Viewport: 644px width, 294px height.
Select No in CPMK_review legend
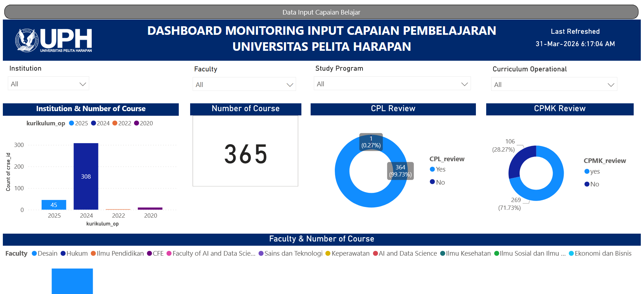point(592,184)
